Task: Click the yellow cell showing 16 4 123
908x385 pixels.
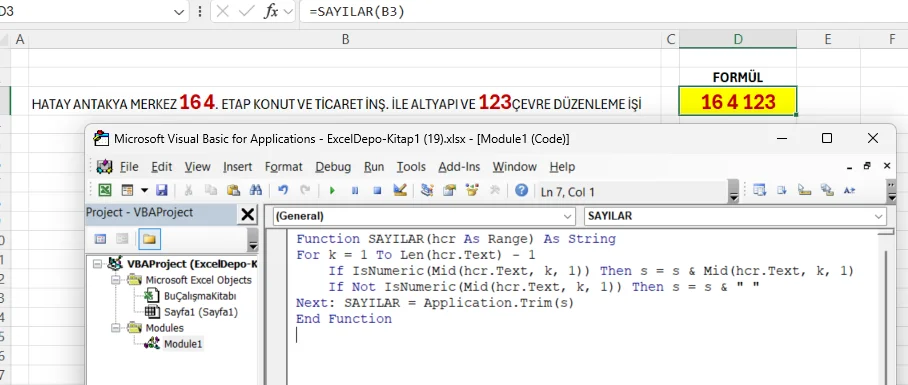Action: pos(738,101)
